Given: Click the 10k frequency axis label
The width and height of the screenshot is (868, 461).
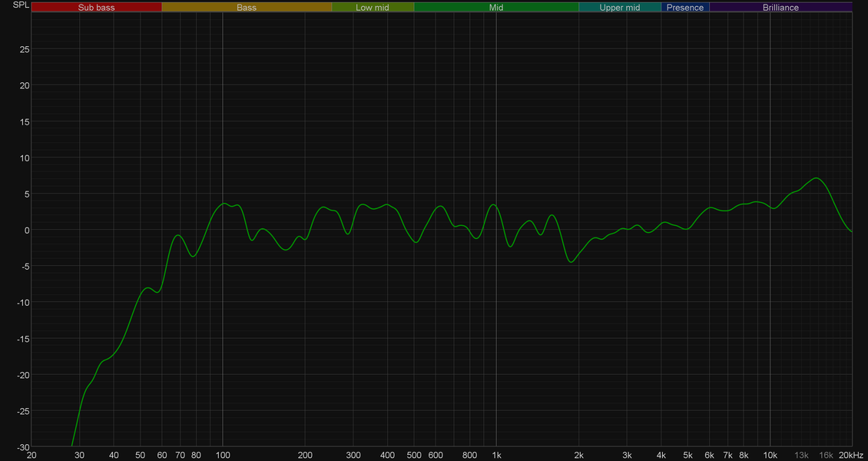Looking at the screenshot, I should [770, 456].
